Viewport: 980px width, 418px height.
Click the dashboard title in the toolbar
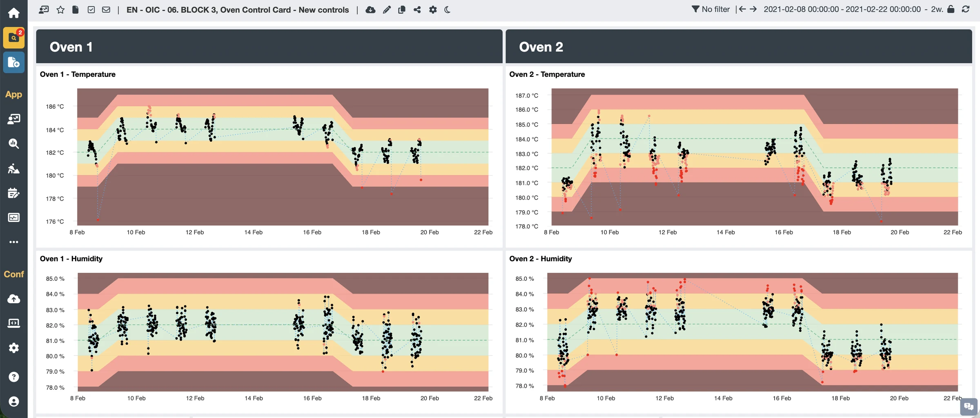tap(238, 10)
